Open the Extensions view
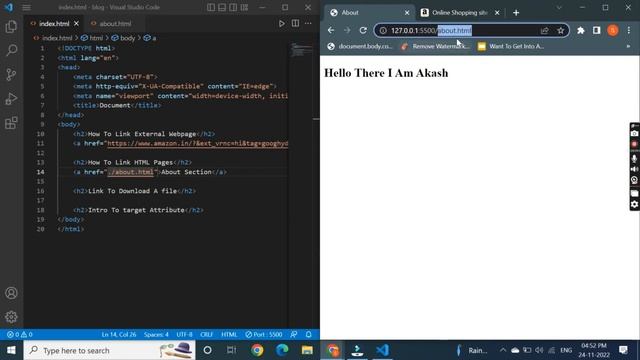640x360 pixels. [11, 123]
